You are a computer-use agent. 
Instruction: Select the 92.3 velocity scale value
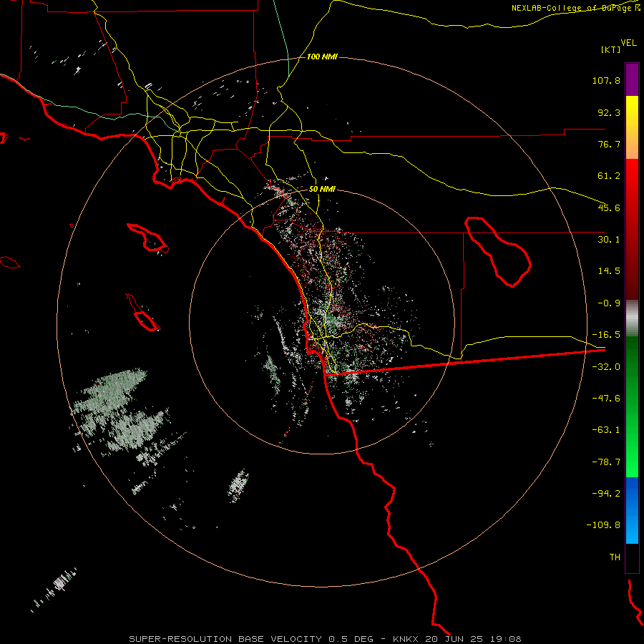point(609,112)
